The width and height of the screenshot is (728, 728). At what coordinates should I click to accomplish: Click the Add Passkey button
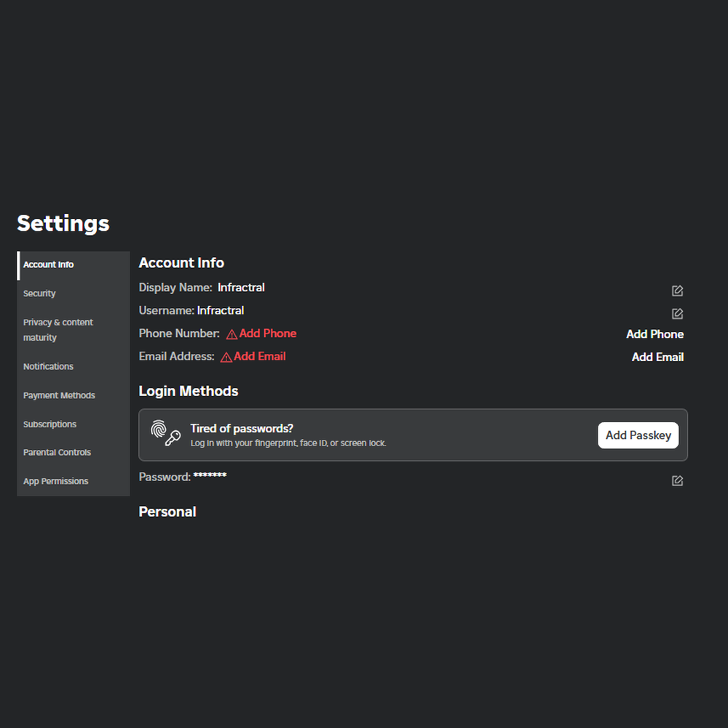pyautogui.click(x=638, y=435)
